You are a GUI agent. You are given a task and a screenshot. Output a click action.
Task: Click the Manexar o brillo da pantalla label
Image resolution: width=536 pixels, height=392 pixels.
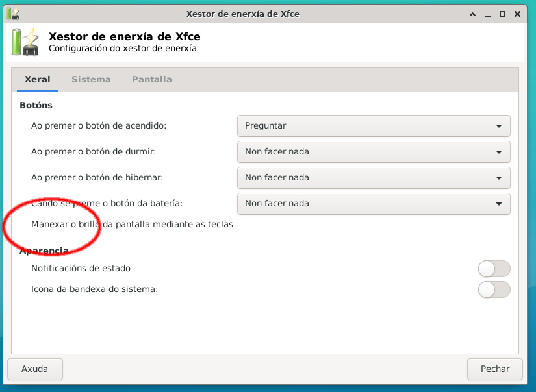point(132,225)
